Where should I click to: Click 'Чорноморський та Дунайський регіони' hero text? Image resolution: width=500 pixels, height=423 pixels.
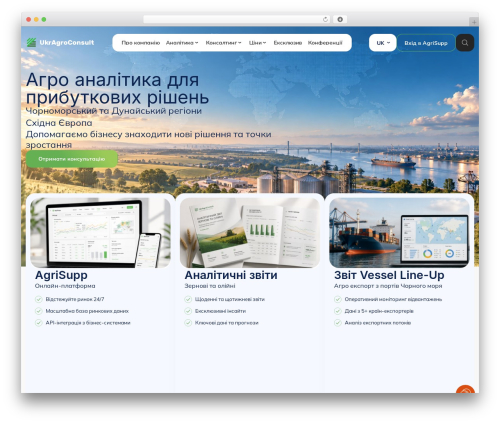(x=114, y=111)
